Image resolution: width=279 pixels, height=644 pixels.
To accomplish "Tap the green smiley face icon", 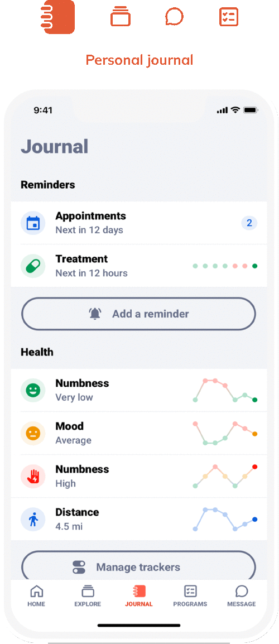I will click(33, 390).
